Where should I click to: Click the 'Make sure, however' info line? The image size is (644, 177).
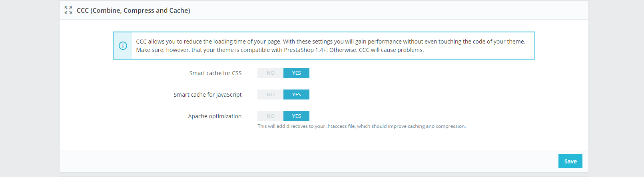[x=280, y=50]
